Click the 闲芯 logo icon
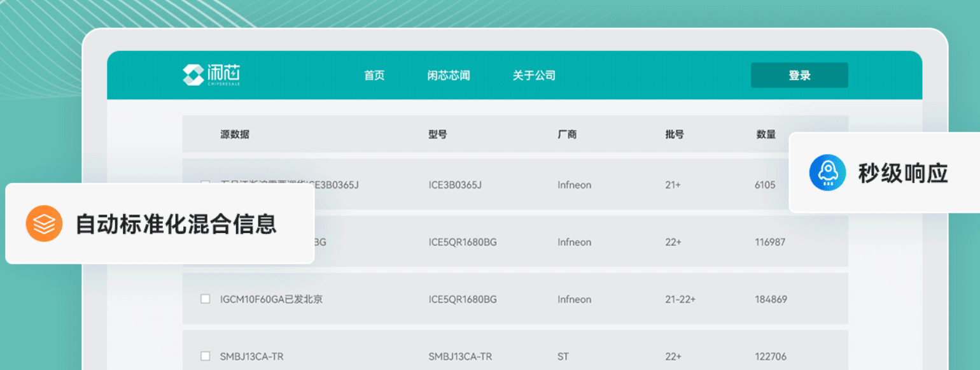Image resolution: width=980 pixels, height=370 pixels. click(193, 75)
